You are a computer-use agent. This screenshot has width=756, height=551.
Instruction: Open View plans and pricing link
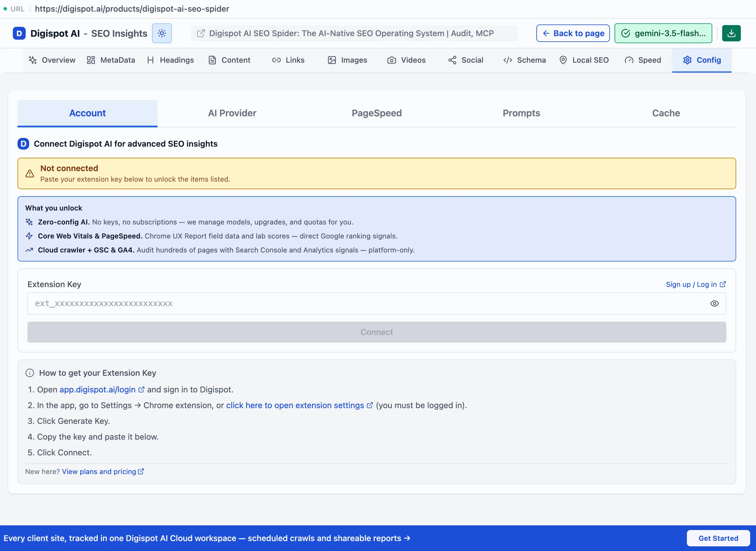pos(103,472)
